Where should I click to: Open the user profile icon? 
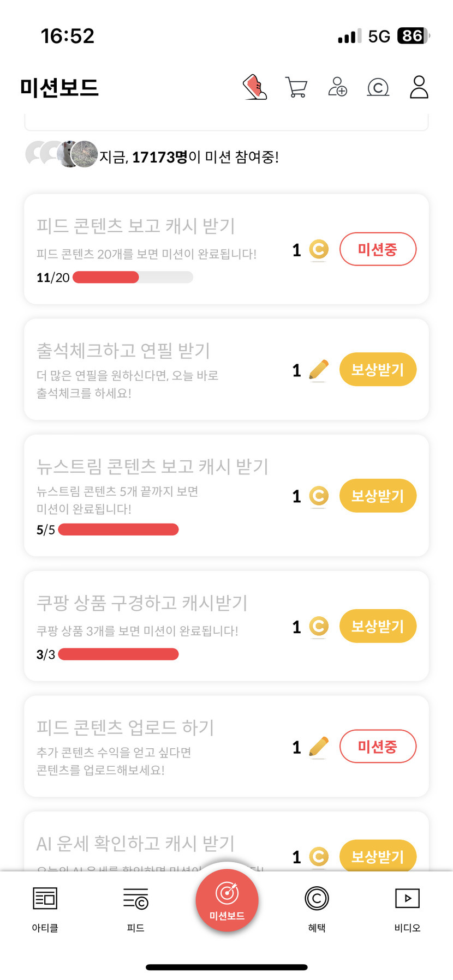pos(419,87)
